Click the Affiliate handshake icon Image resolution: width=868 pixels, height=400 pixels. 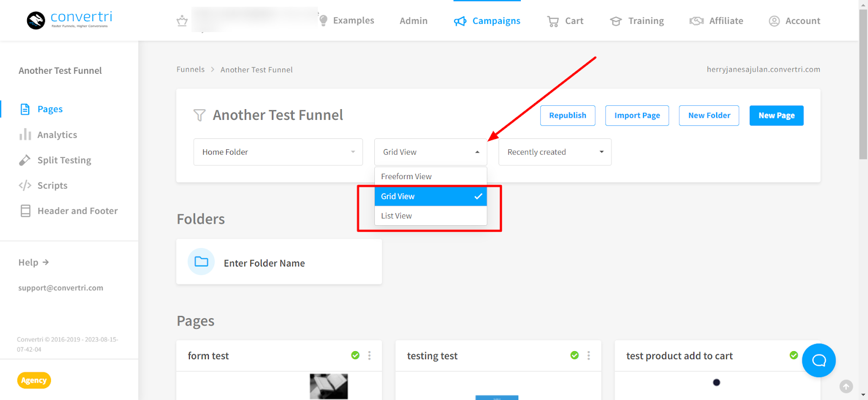[x=697, y=21]
